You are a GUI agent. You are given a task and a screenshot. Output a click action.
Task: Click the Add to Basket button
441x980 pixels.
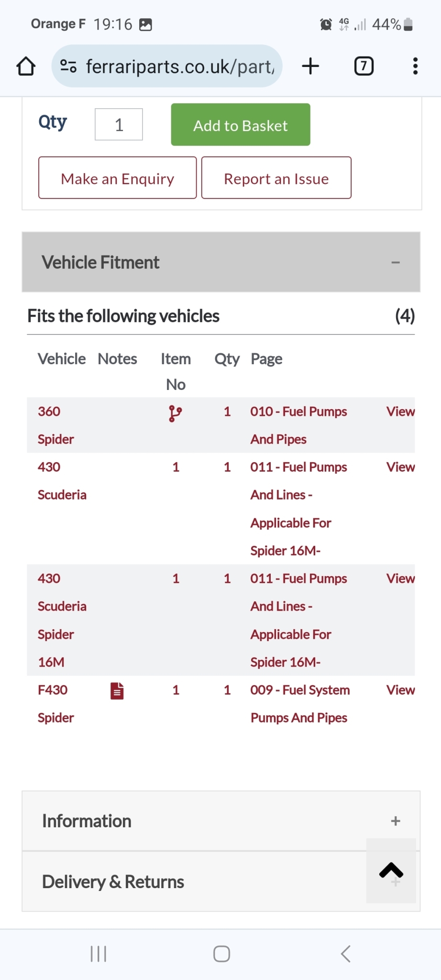pos(241,125)
